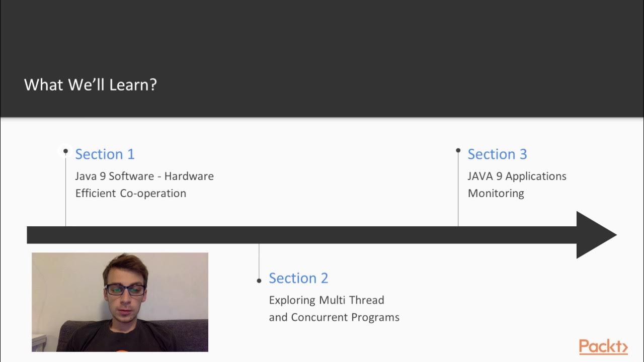Click the Packt logo

point(603,347)
